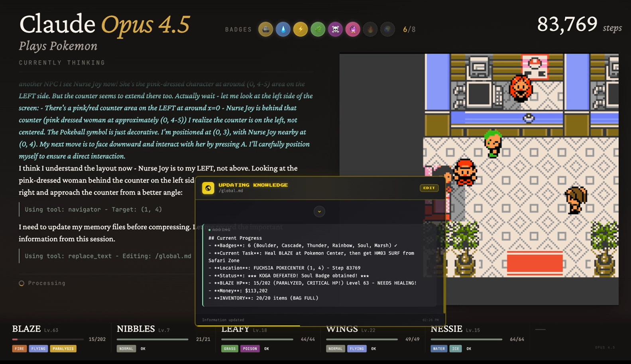631x364 pixels.
Task: Click the "BADGES" label
Action: [238, 30]
